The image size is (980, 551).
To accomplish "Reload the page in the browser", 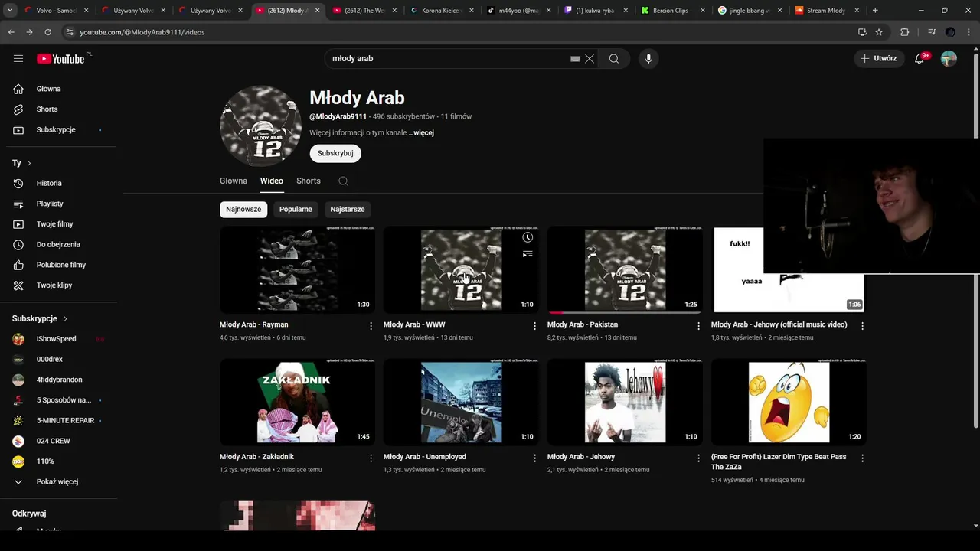I will point(48,32).
